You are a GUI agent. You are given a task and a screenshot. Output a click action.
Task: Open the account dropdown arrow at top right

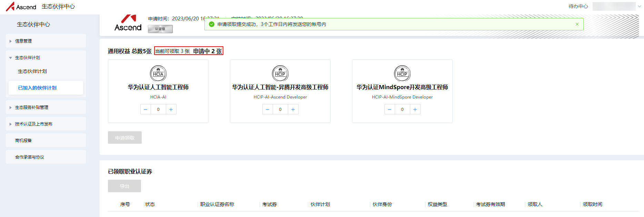click(640, 6)
